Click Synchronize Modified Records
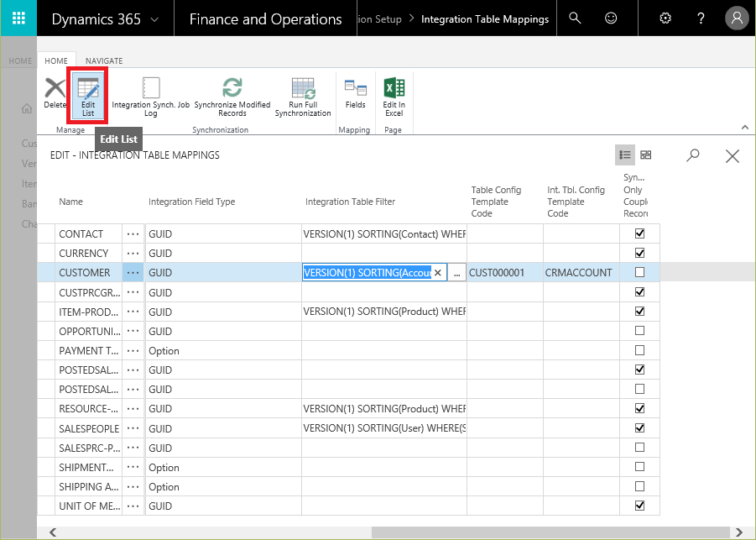 232,97
